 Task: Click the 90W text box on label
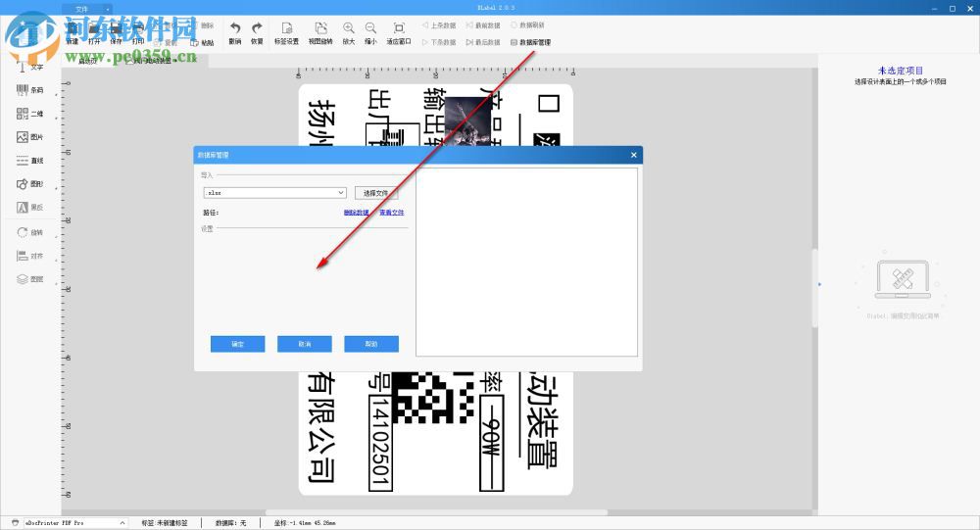tap(491, 442)
